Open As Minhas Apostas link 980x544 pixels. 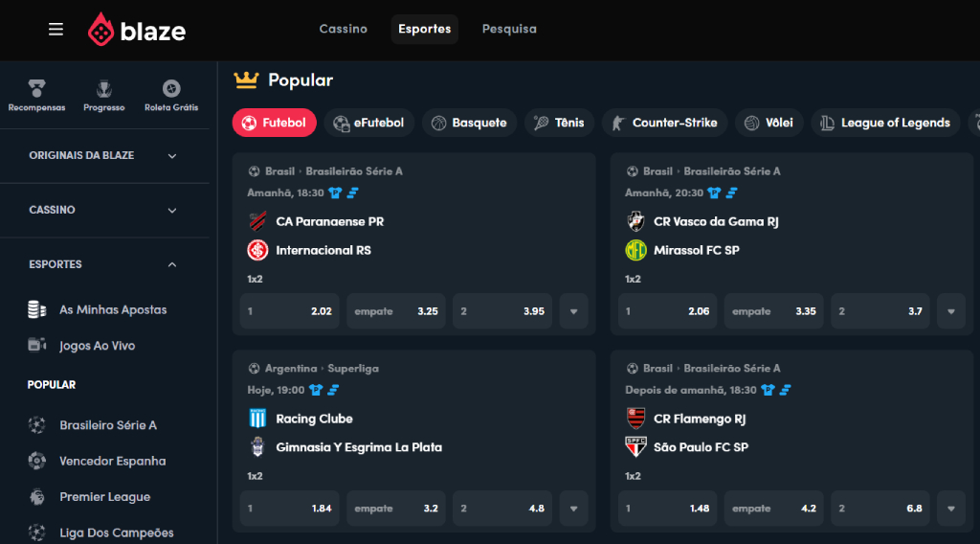point(113,309)
